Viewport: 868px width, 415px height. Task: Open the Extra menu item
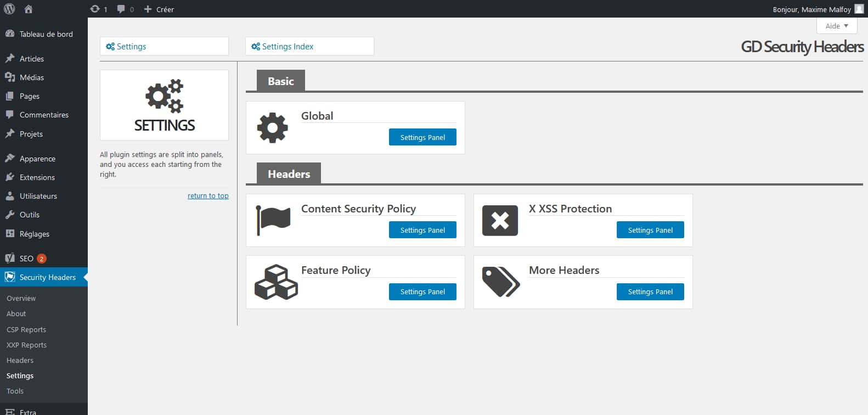[28, 412]
